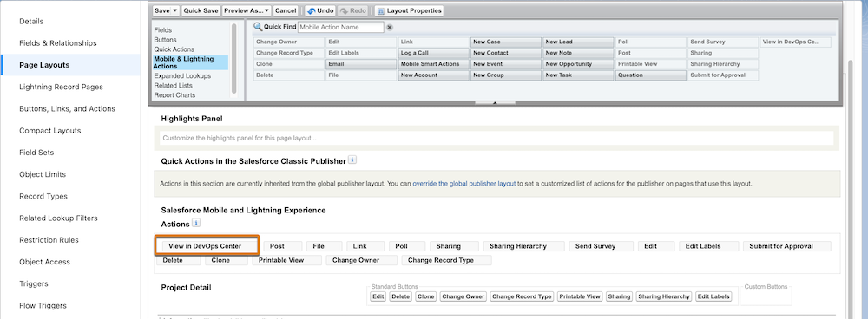The image size is (868, 319).
Task: Pick New Event in the actions palette
Action: tap(505, 64)
